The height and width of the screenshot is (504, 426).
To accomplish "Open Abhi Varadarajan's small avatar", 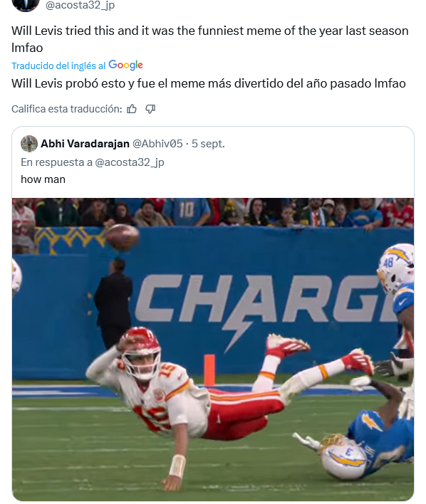I will point(29,144).
